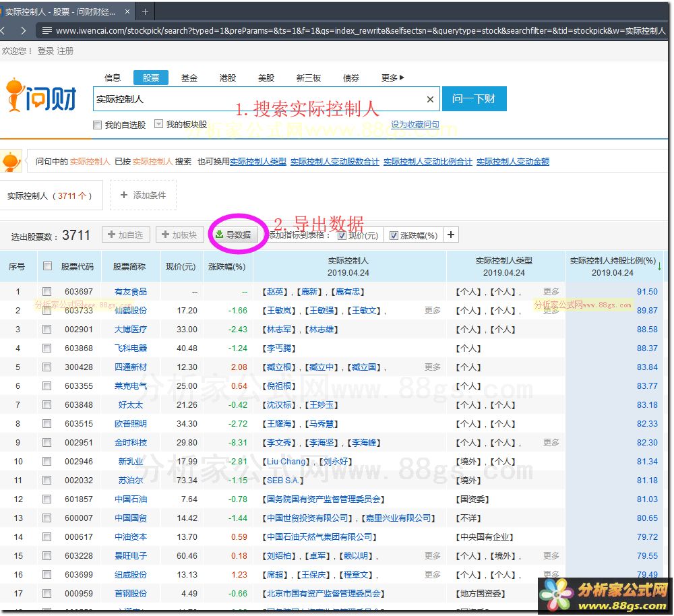Click the browser address bar URL
The height and width of the screenshot is (616, 674).
(x=360, y=30)
